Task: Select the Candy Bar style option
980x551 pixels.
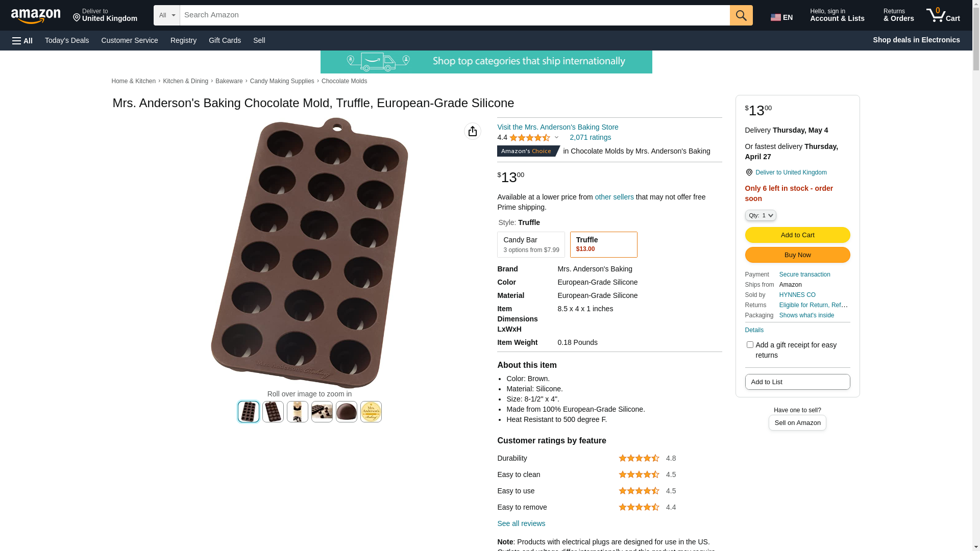Action: point(531,244)
